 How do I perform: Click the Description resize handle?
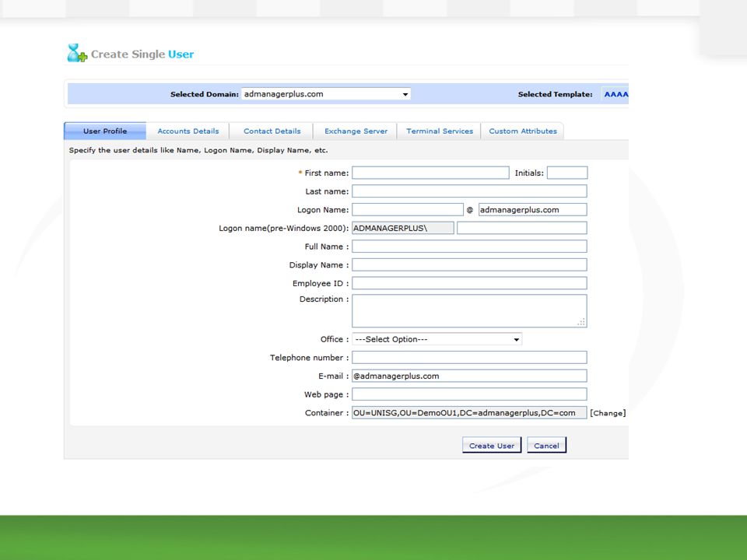point(581,322)
